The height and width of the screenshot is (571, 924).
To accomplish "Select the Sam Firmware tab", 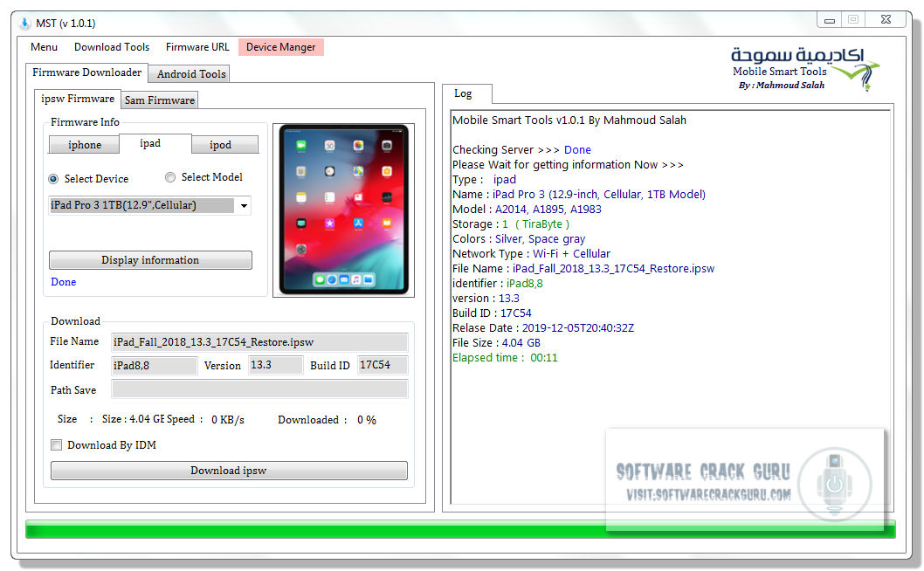I will click(x=159, y=100).
